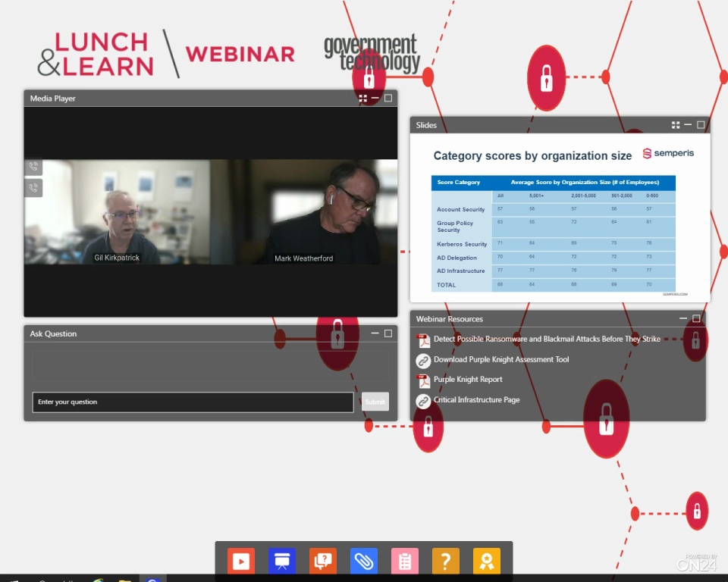Minimize the Media Player panel

point(375,99)
